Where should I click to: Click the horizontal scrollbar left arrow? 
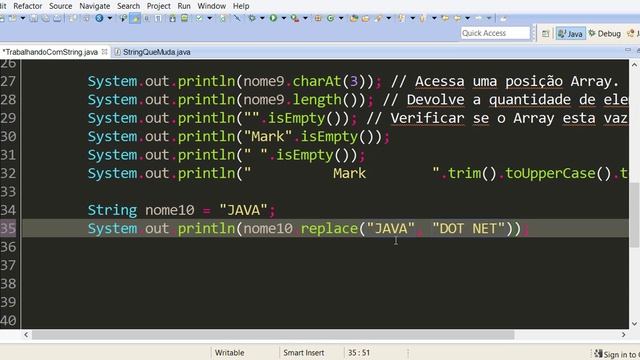tap(26, 335)
